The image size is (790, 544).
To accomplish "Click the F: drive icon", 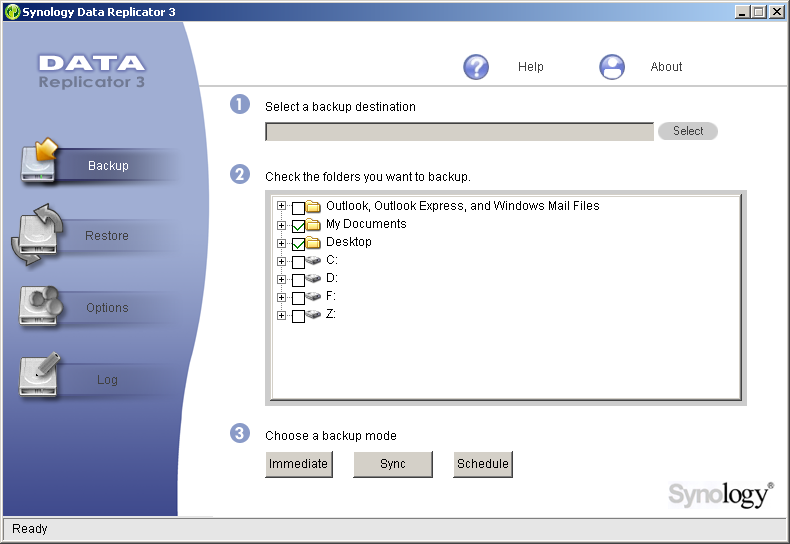I will 313,296.
